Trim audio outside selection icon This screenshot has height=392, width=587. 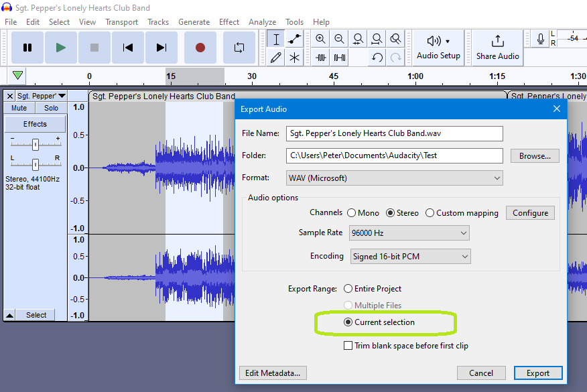click(x=321, y=58)
